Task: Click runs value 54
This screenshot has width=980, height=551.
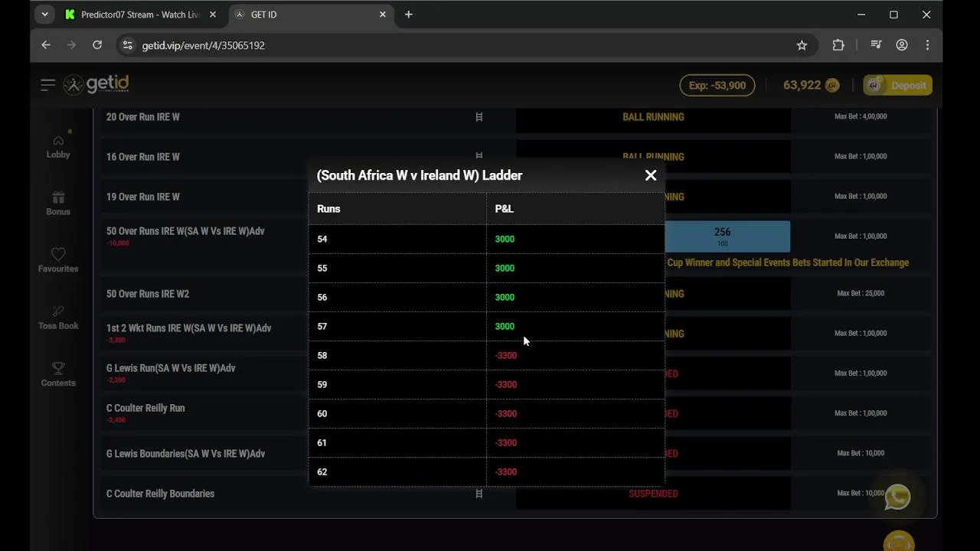Action: pos(322,239)
